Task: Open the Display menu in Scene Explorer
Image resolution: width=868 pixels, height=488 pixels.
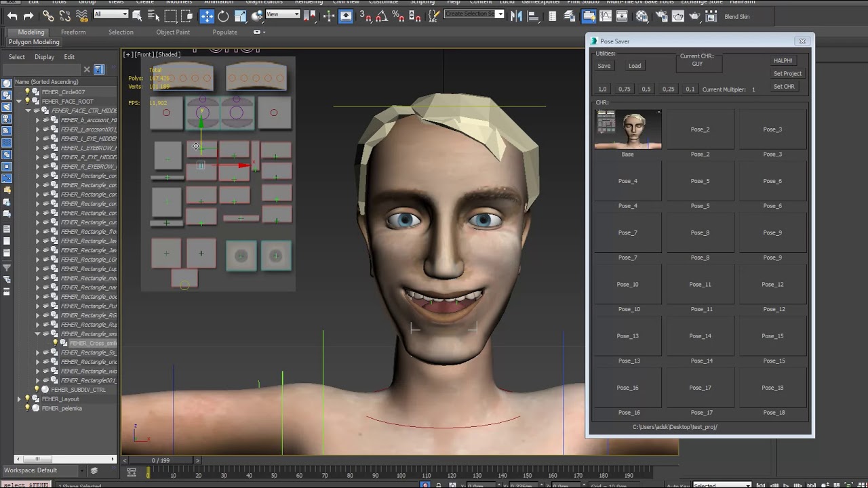Action: tap(44, 57)
